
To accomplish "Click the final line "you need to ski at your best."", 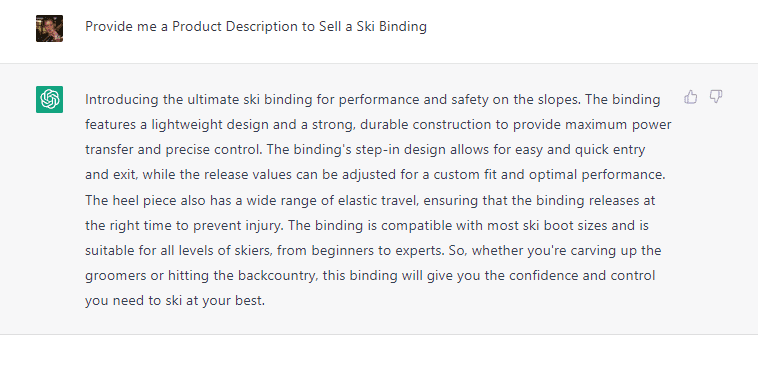I will pyautogui.click(x=175, y=301).
